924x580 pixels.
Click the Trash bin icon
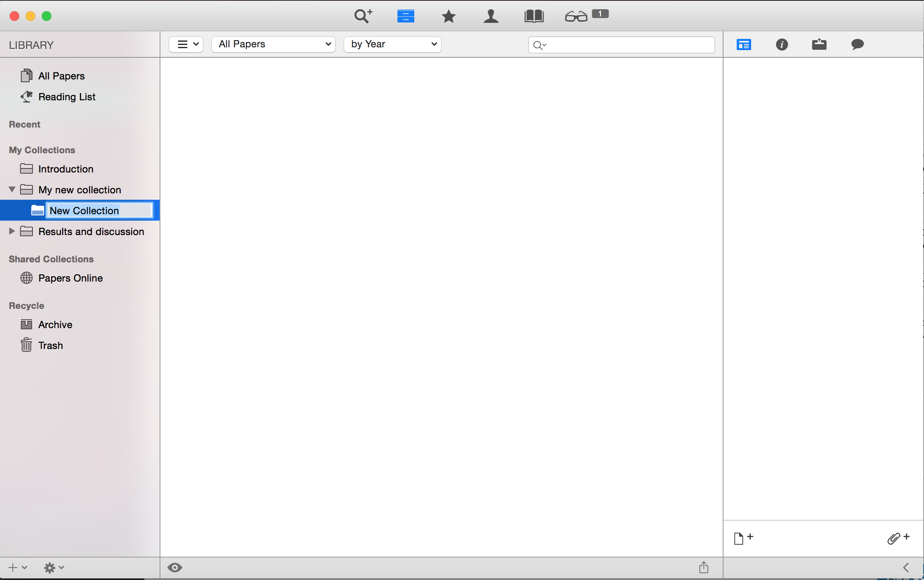click(x=26, y=345)
